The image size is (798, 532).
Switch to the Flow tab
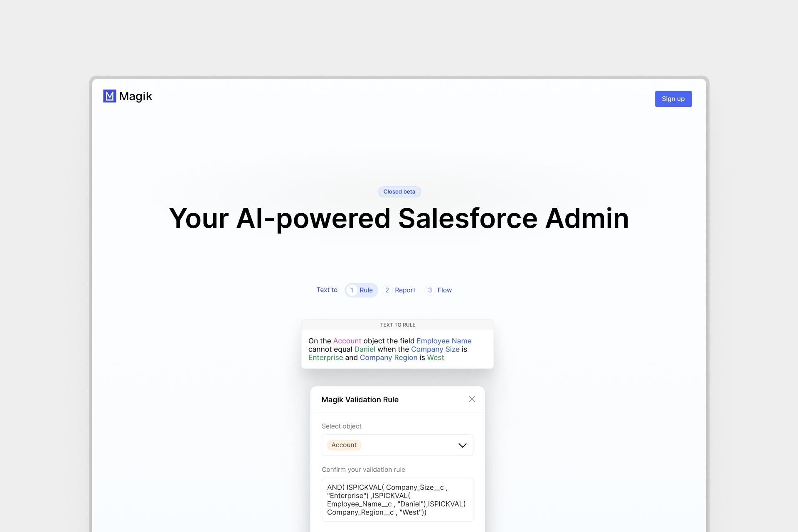[438, 290]
